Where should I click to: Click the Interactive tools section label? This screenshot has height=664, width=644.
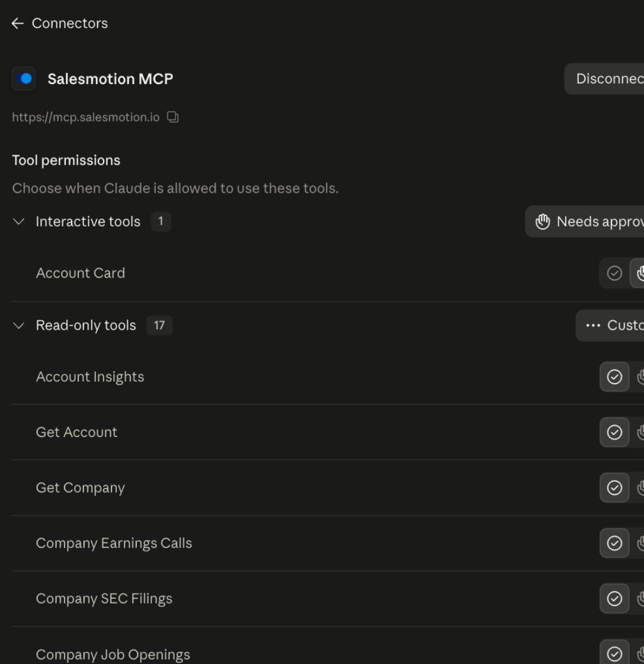pos(88,222)
